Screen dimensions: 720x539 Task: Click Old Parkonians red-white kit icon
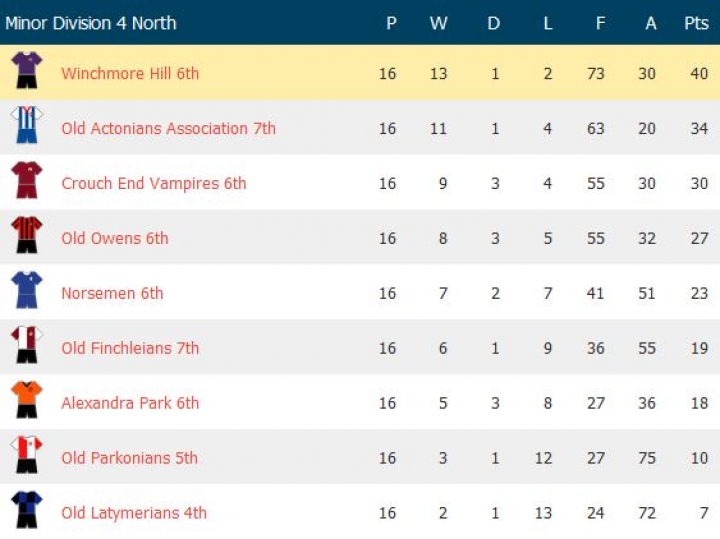pos(26,456)
